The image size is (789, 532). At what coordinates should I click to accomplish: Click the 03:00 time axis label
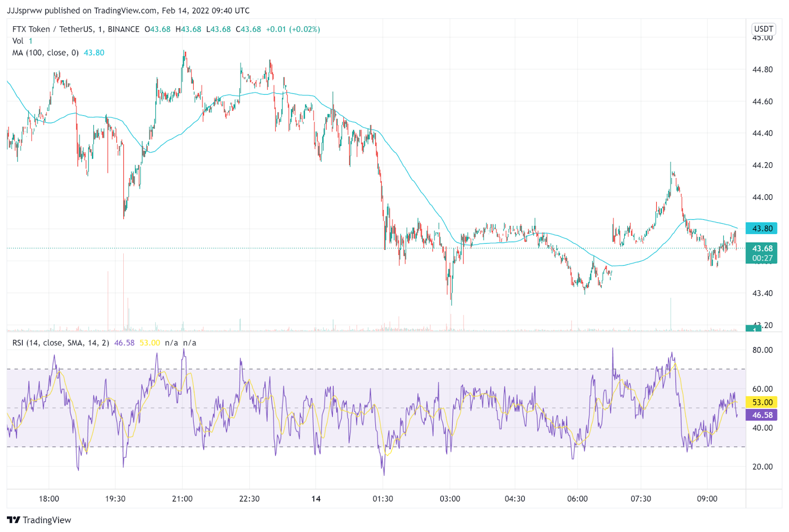click(450, 498)
